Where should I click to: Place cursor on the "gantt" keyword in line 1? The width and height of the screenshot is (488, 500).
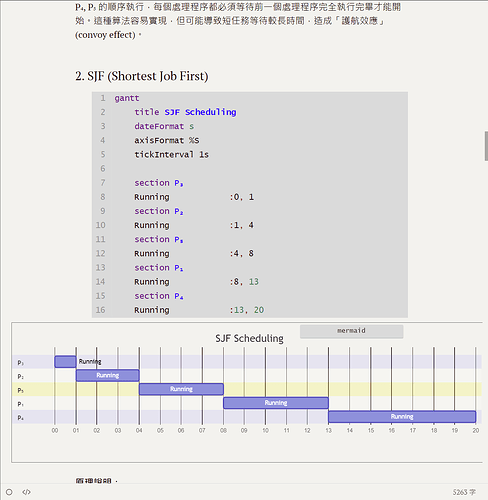pos(127,98)
